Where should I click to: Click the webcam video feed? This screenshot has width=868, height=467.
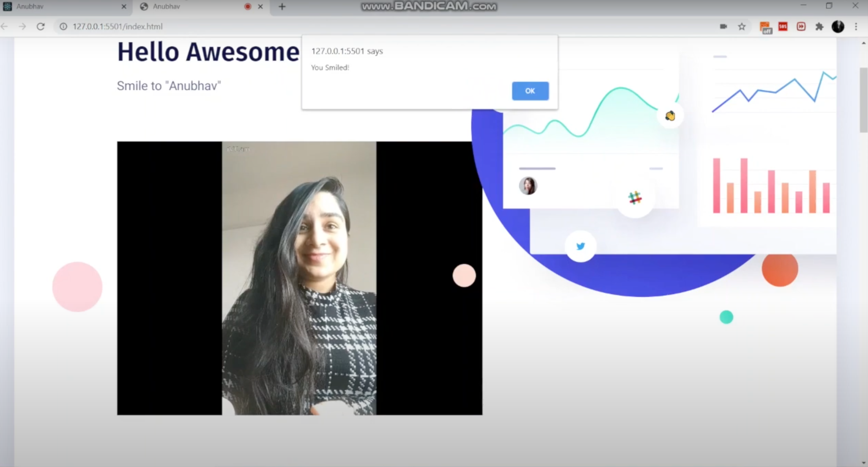pyautogui.click(x=299, y=278)
